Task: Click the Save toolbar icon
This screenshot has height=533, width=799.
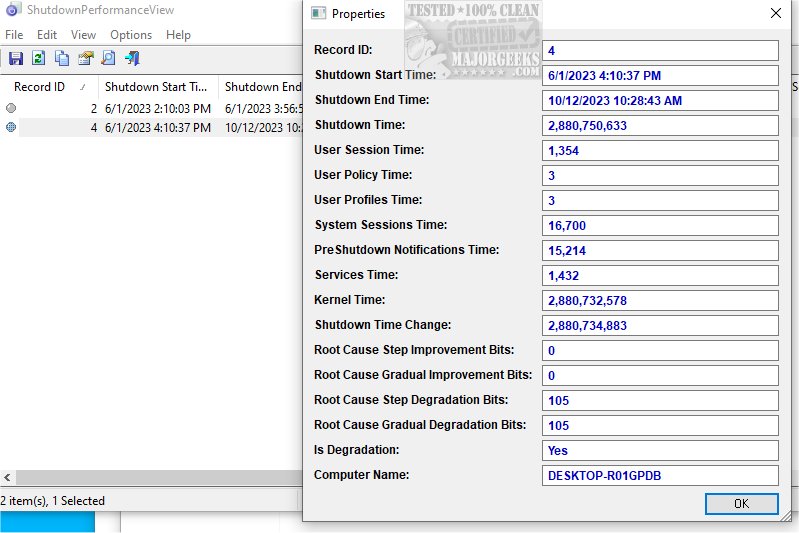Action: pos(16,58)
